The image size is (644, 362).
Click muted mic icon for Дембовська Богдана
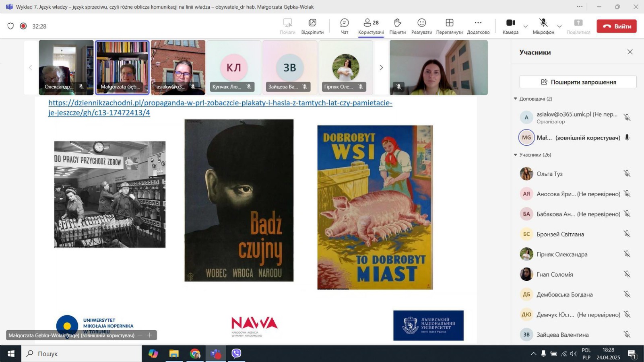[x=627, y=294]
